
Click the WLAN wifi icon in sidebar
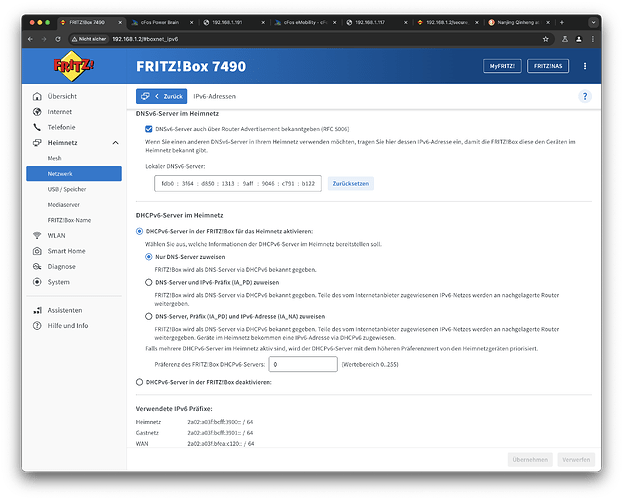pyautogui.click(x=37, y=235)
